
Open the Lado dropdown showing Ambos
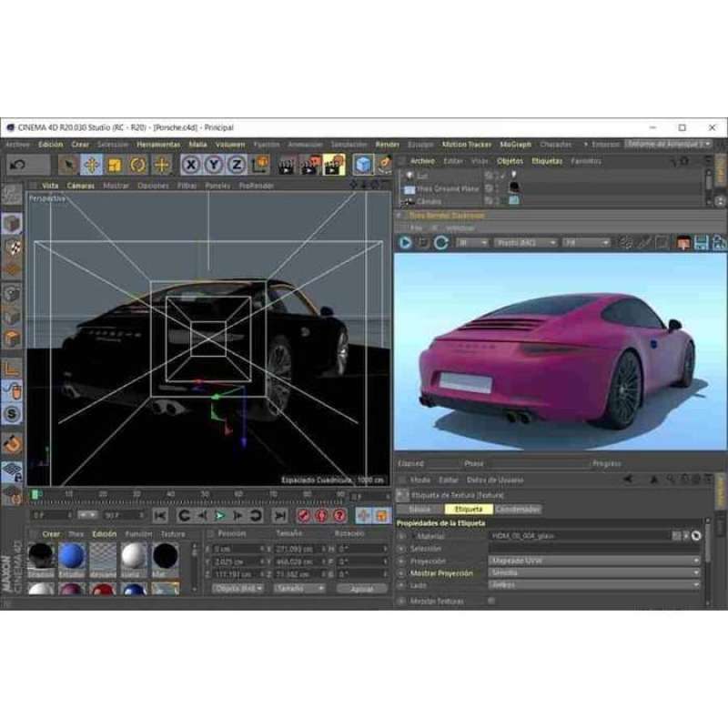click(x=546, y=585)
